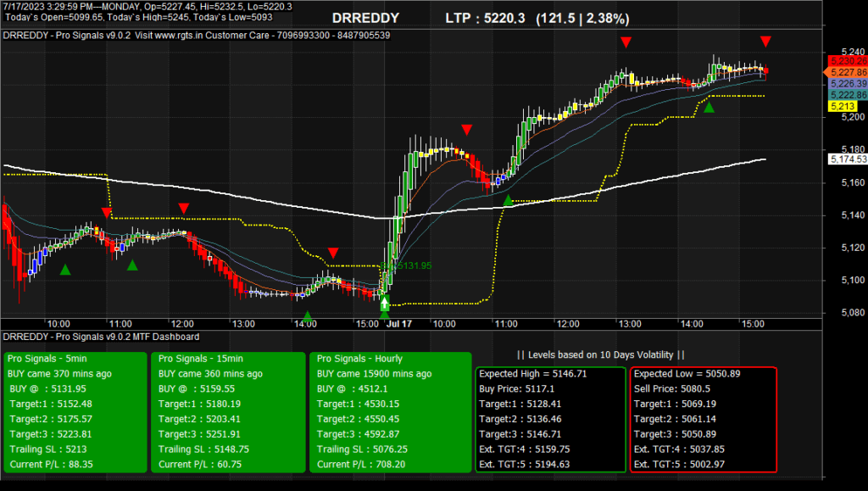Screen dimensions: 868x491
Task: Click Target:3 : 4592.87
Action: pos(358,434)
